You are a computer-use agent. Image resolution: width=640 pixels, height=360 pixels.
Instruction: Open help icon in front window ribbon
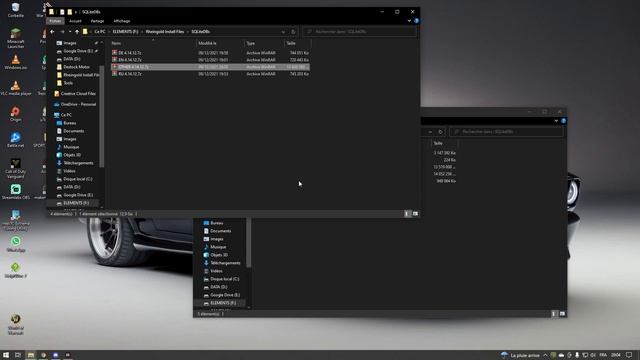pyautogui.click(x=416, y=21)
